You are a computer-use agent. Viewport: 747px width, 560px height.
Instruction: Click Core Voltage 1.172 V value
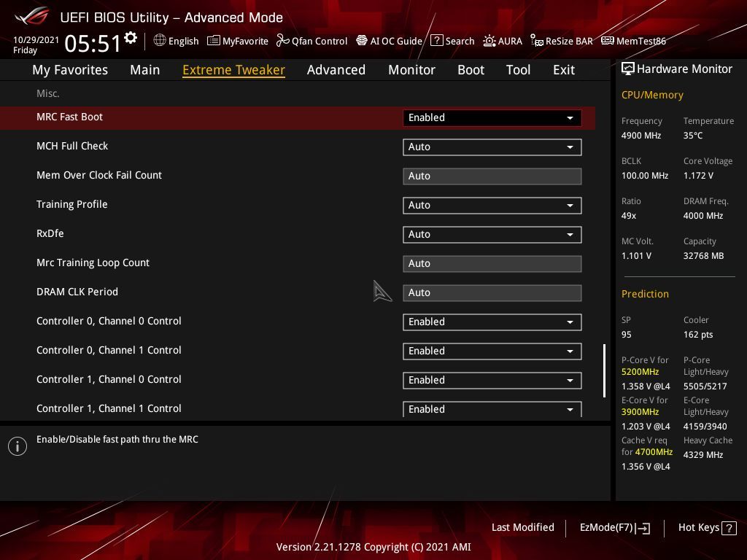click(x=698, y=176)
